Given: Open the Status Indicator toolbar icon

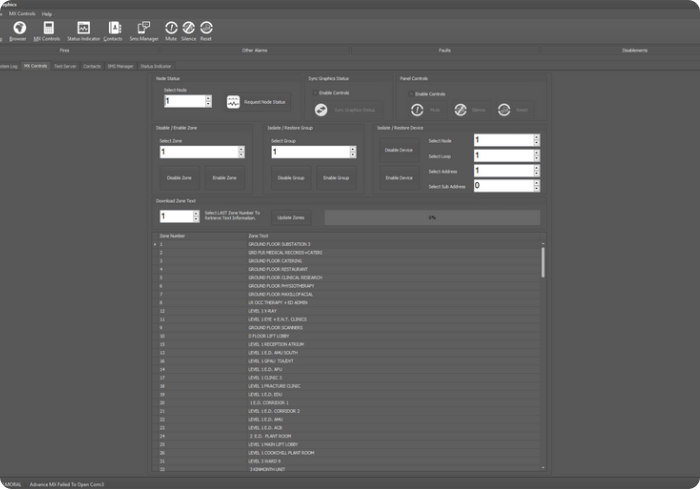Looking at the screenshot, I should pyautogui.click(x=84, y=29).
